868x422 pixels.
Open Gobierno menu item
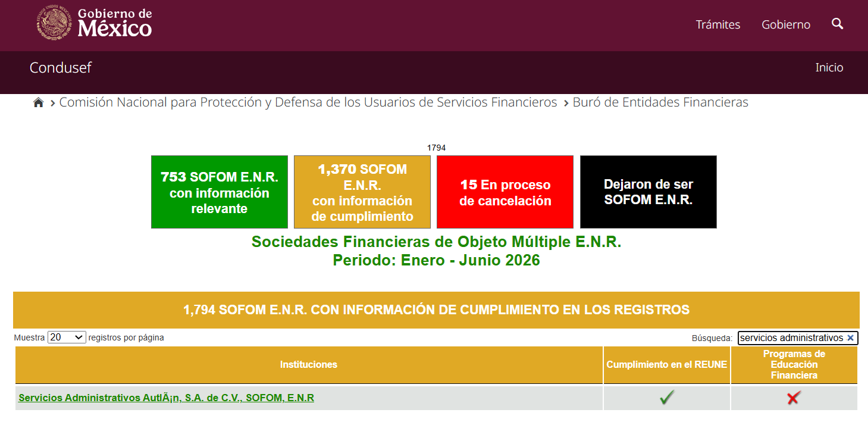[786, 24]
